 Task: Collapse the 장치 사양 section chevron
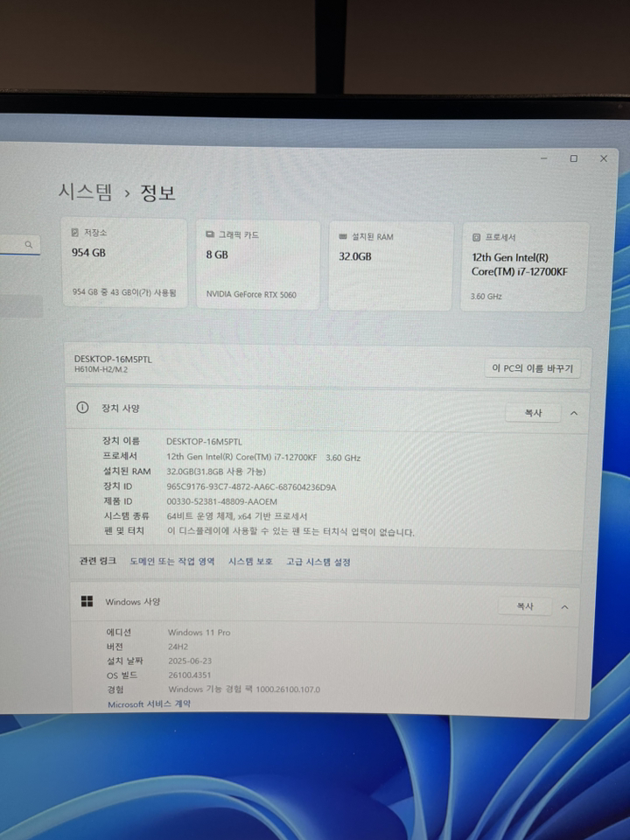tap(574, 413)
